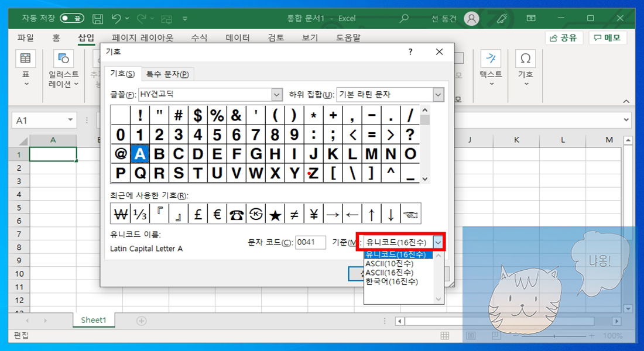Click the ribbon display options icon
Viewport: 644px width, 351px height.
pyautogui.click(x=530, y=19)
